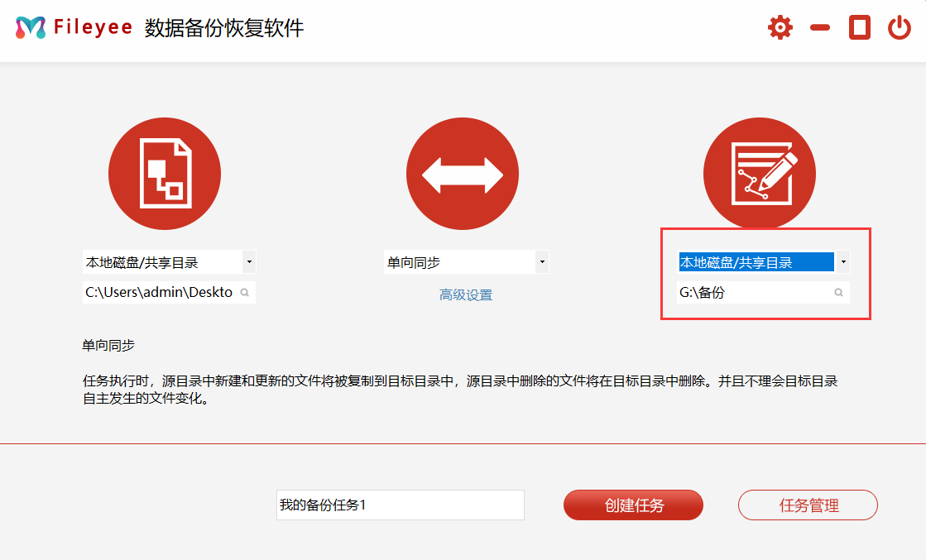Open the source location type dropdown

251,261
